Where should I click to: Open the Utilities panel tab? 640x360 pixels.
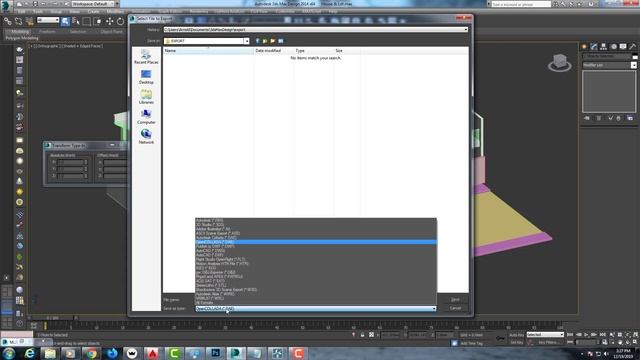[633, 47]
